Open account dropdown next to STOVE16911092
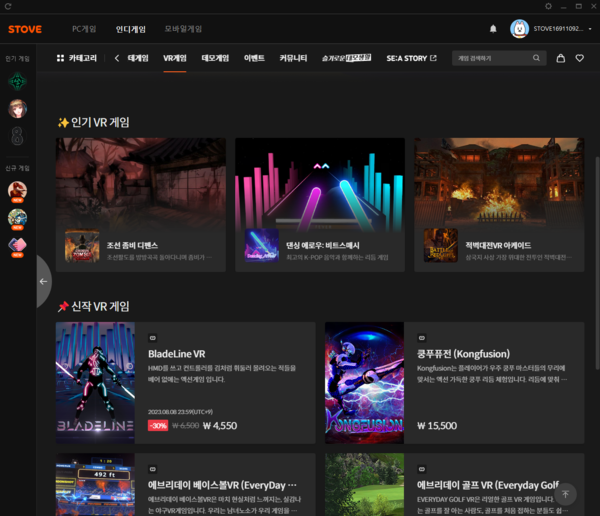Image resolution: width=600 pixels, height=516 pixels. click(x=590, y=29)
